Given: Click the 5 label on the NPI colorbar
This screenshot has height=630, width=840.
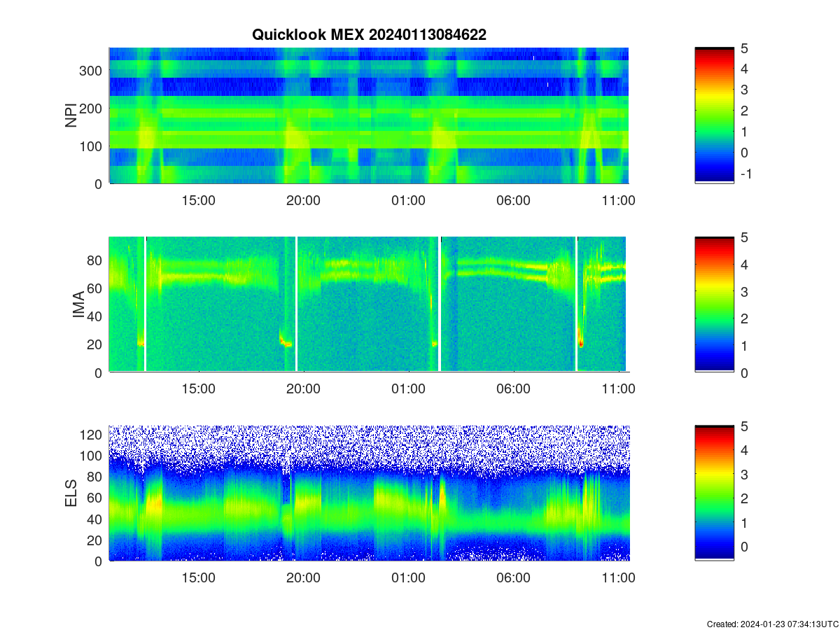Looking at the screenshot, I should pos(745,48).
